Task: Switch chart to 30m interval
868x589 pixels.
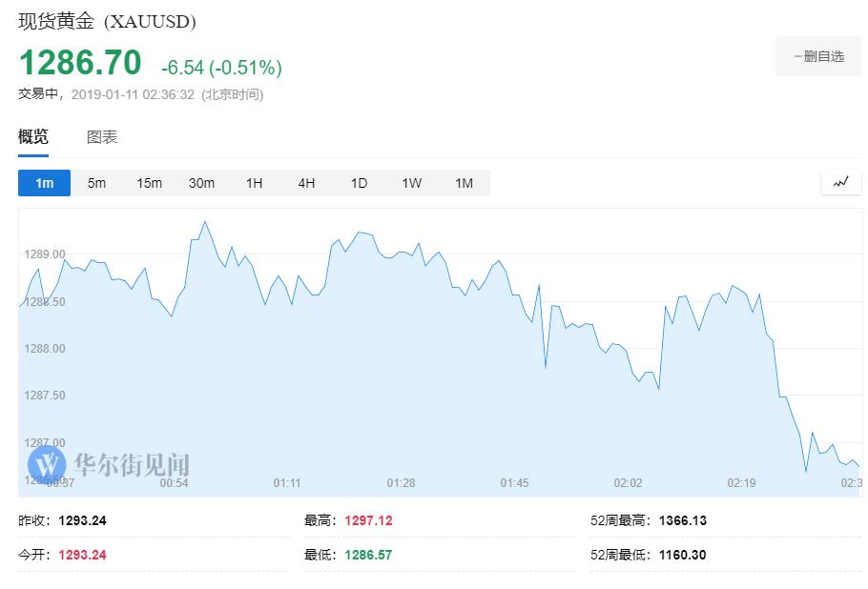Action: click(201, 183)
